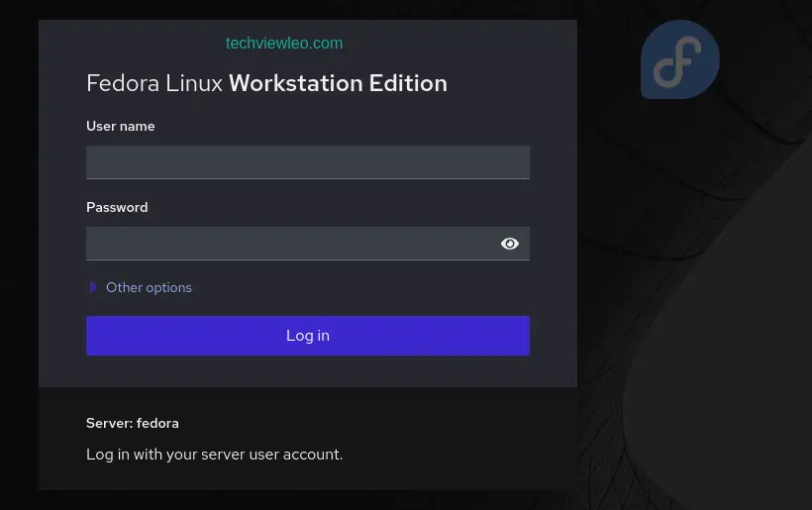Select the 'Server: fedora' text
Viewport: 812px width, 510px height.
coord(133,423)
